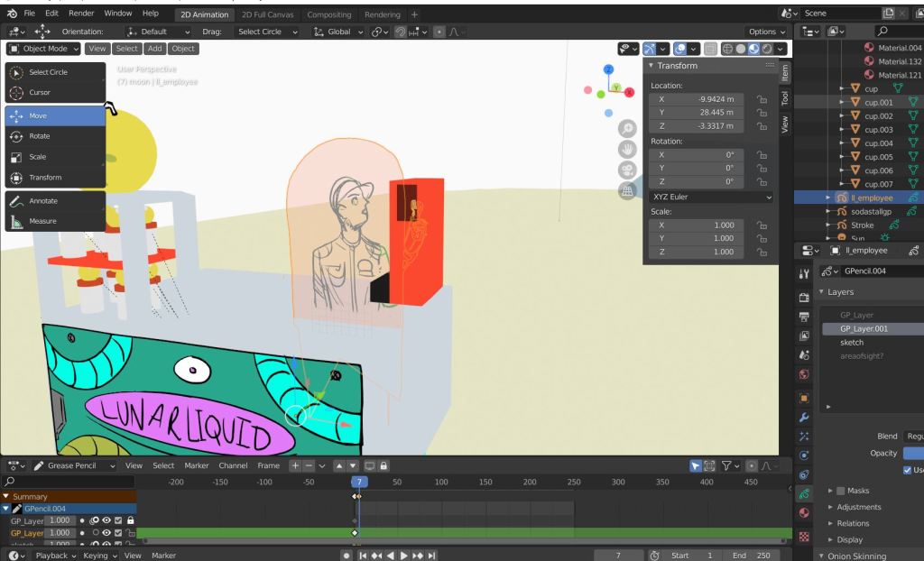
Task: Switch to the Compositing workspace tab
Action: coord(328,14)
